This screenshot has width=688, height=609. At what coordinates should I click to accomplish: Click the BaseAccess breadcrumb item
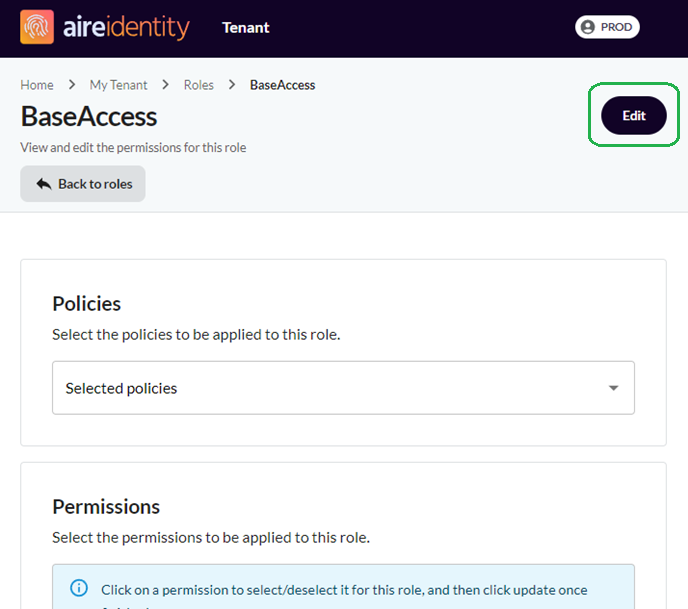[x=283, y=85]
